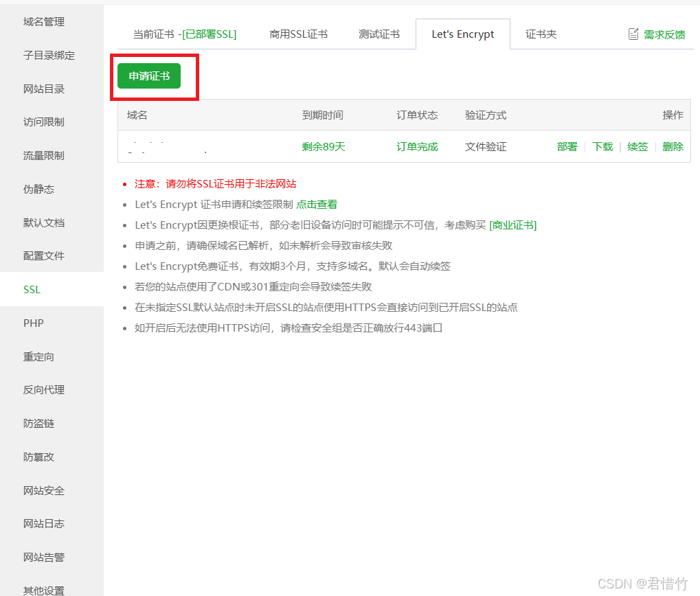Select 网站告警 in the sidebar
Viewport: 700px width, 596px height.
pos(44,557)
